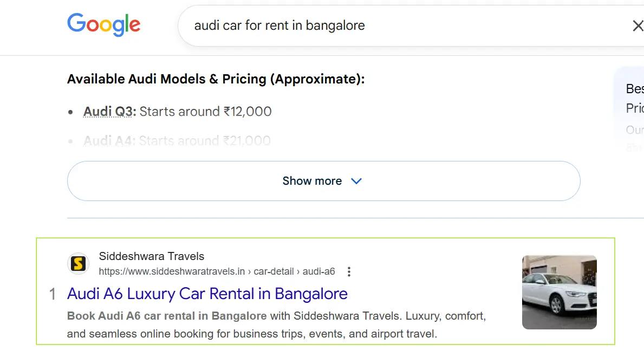The image size is (644, 350).
Task: Open the three-dot menu beside the result URL
Action: [349, 271]
